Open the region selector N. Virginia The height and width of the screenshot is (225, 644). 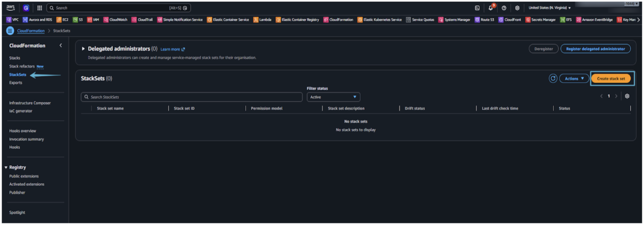[549, 8]
